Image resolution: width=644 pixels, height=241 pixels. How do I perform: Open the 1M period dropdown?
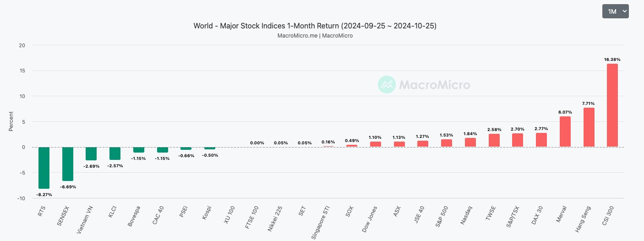pos(615,11)
